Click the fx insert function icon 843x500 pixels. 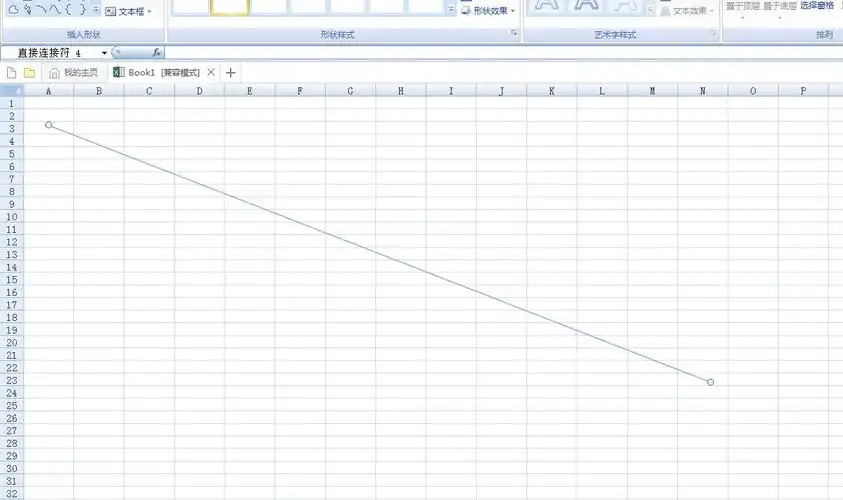click(x=156, y=53)
